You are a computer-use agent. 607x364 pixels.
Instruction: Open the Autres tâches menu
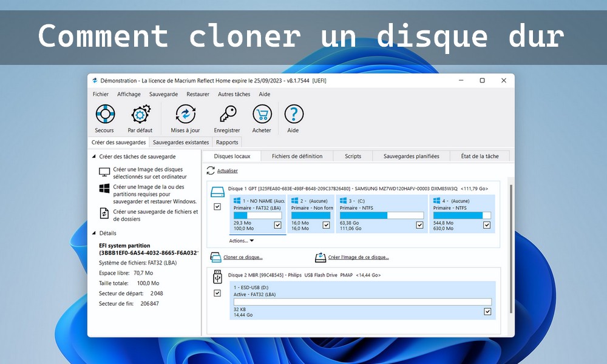(234, 95)
